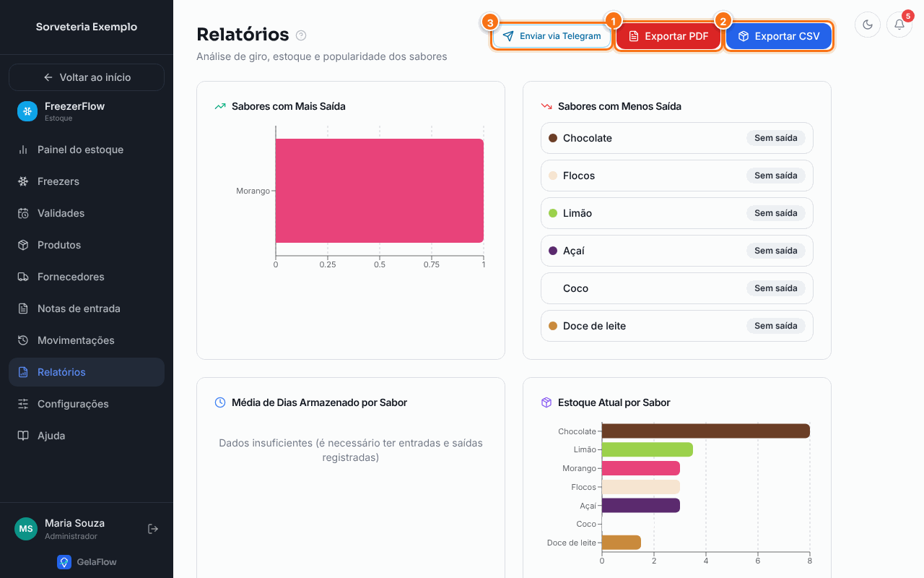Click the truck icon beside Fornecedores
The width and height of the screenshot is (924, 578).
click(x=23, y=277)
